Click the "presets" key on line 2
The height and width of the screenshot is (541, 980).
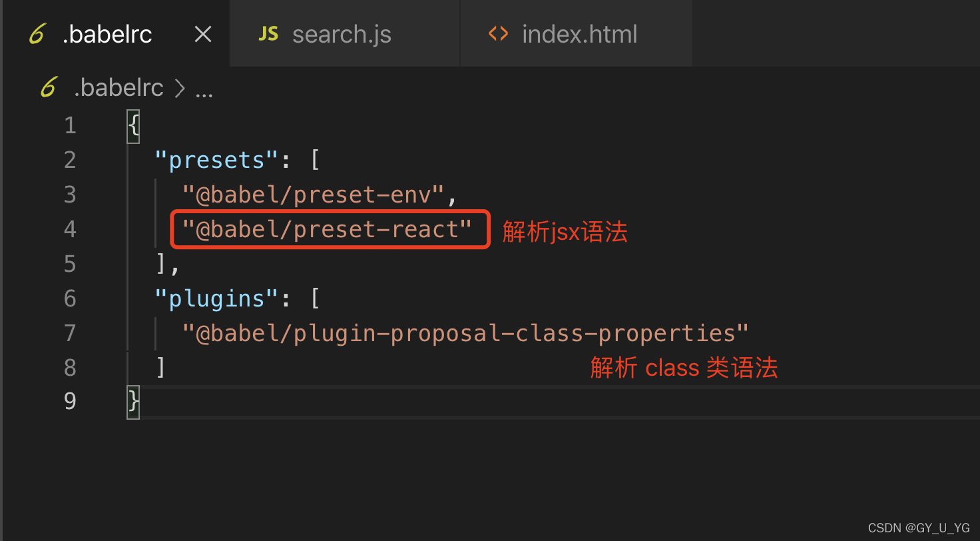click(217, 160)
